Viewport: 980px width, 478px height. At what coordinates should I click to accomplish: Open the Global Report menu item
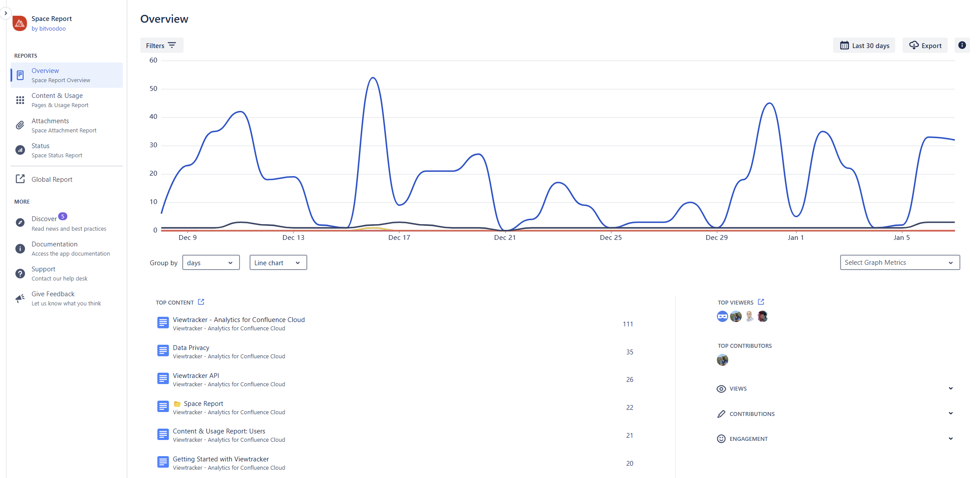coord(52,180)
